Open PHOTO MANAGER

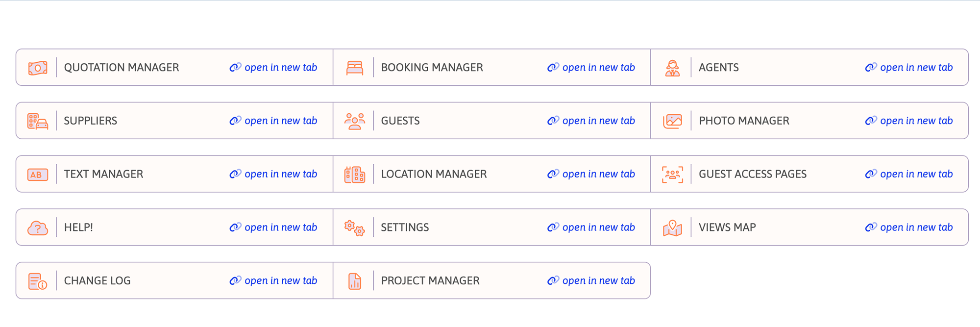(x=744, y=121)
